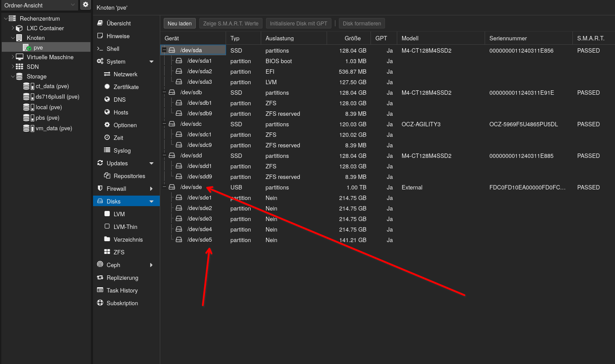Click the Zeige S.M.A.R.T. Werte button
Viewport: 615px width, 364px height.
click(231, 23)
